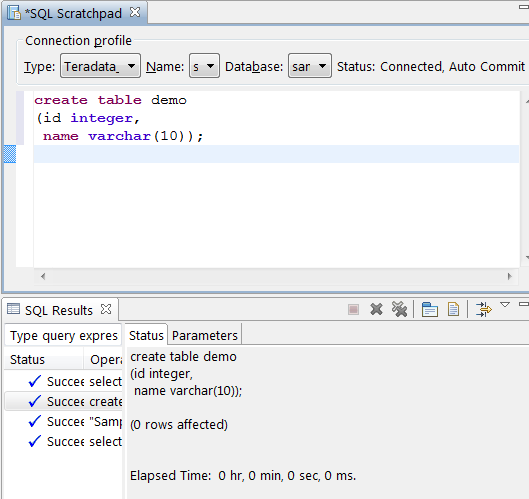Minimize the SQL Results panel
The height and width of the screenshot is (499, 529).
524,305
